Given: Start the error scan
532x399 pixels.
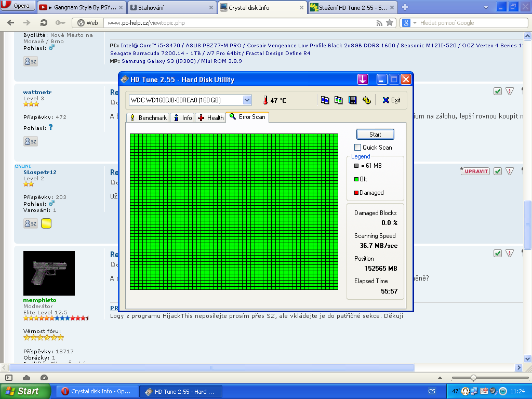Looking at the screenshot, I should point(375,135).
